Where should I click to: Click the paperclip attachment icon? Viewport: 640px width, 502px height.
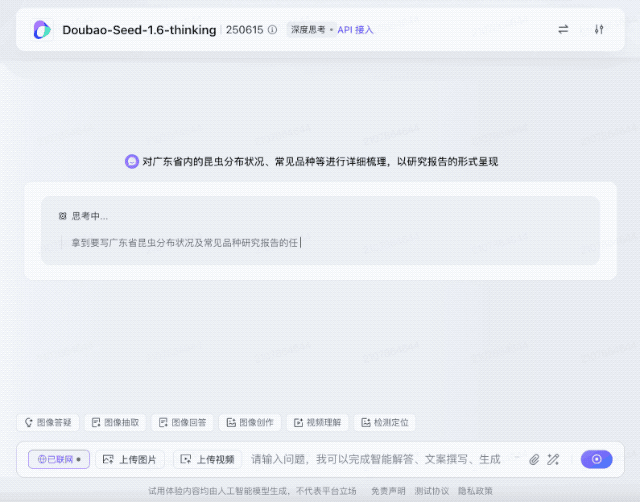(x=534, y=460)
